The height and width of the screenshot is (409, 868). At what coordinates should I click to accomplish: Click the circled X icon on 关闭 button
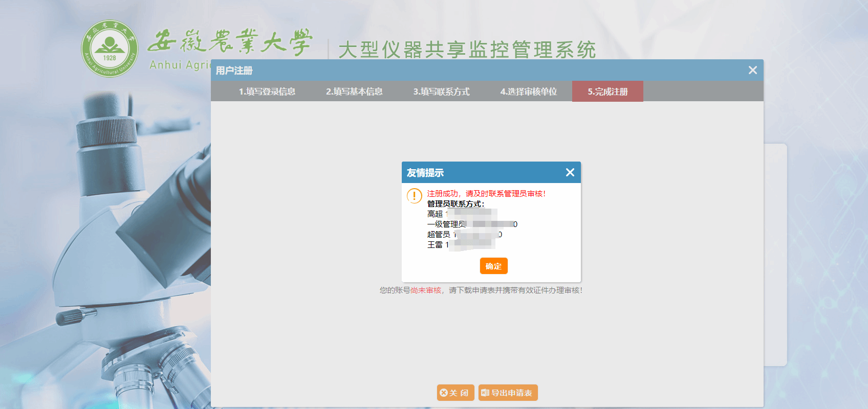444,393
